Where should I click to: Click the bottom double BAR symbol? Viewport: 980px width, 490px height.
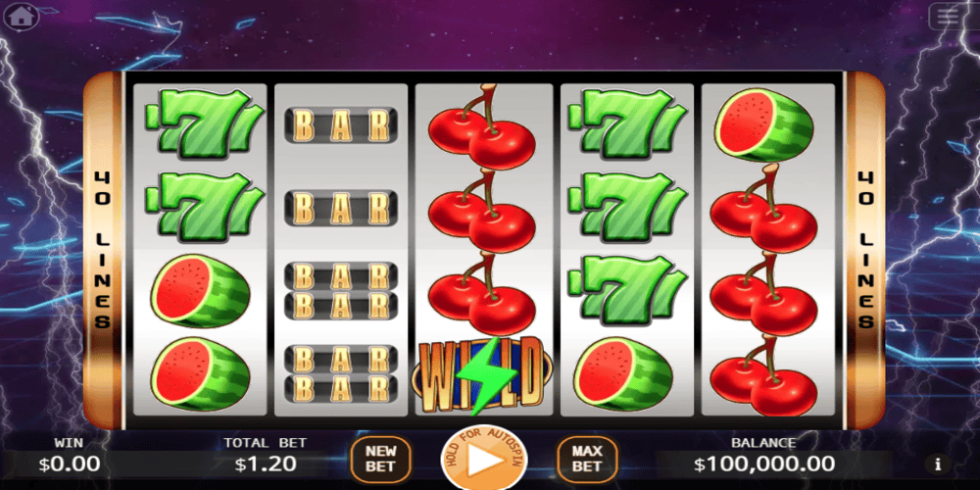(x=341, y=373)
